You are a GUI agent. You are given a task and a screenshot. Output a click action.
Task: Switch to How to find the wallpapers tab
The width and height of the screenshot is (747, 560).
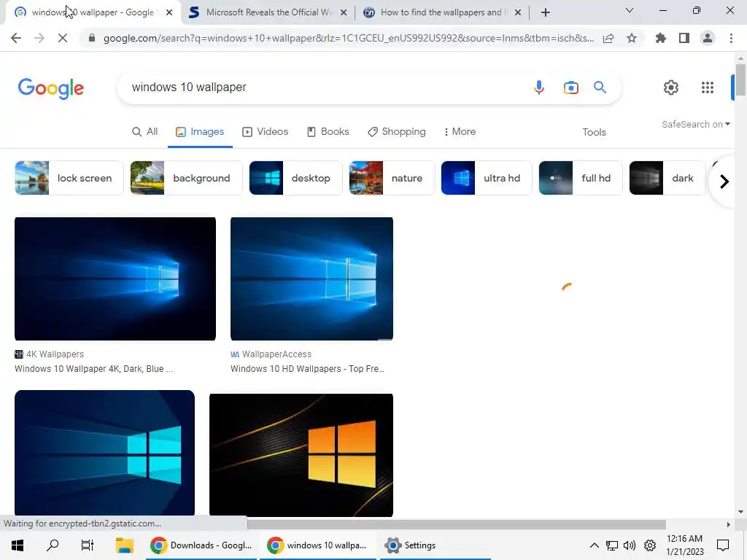441,12
